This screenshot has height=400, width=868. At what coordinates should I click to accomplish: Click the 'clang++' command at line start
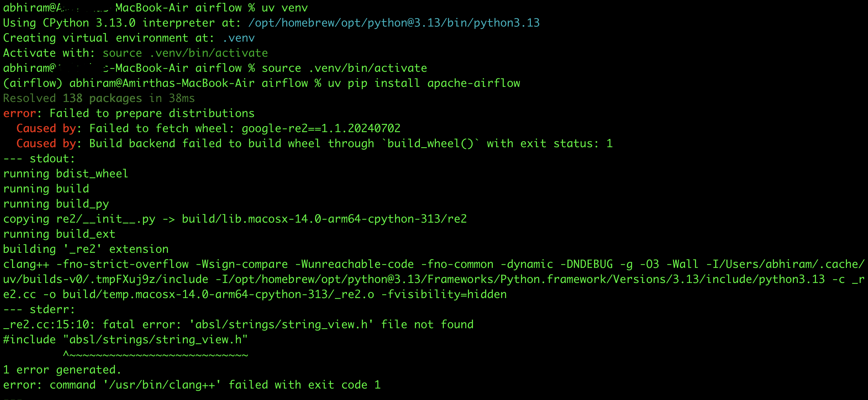[x=26, y=265]
